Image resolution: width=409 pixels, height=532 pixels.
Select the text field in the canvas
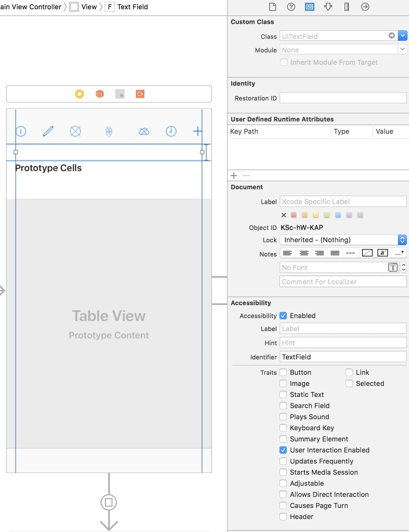tap(109, 152)
